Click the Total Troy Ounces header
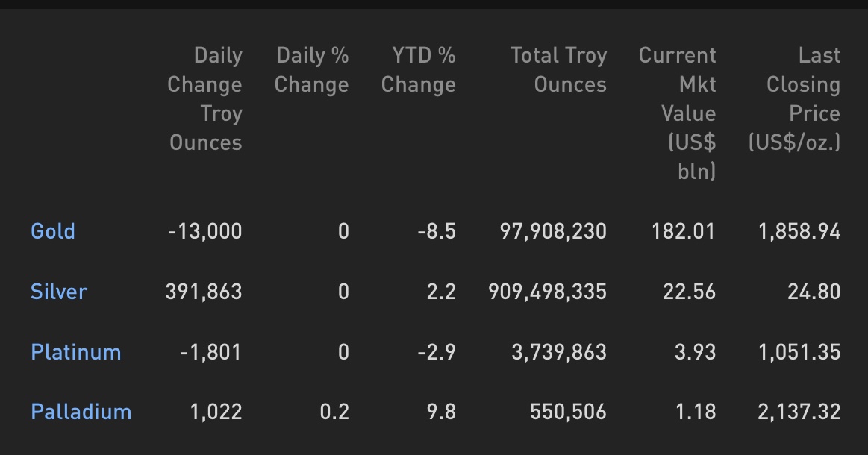This screenshot has height=455, width=868. click(558, 70)
